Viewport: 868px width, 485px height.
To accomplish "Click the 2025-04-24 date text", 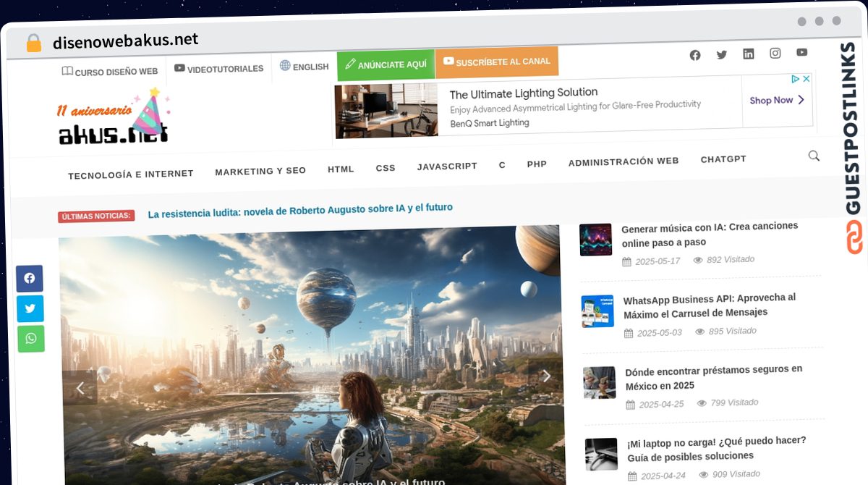I will point(663,476).
